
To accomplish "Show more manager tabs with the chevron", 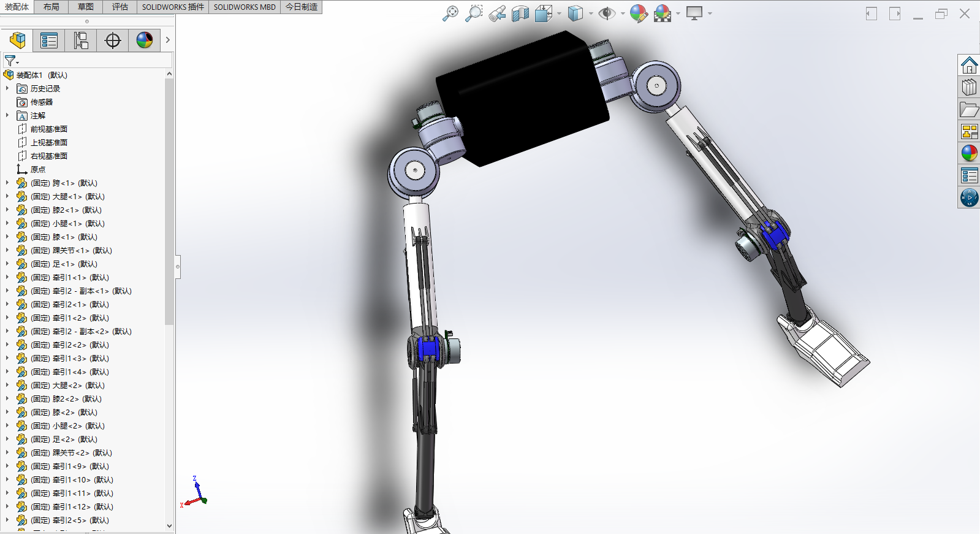I will pos(167,40).
